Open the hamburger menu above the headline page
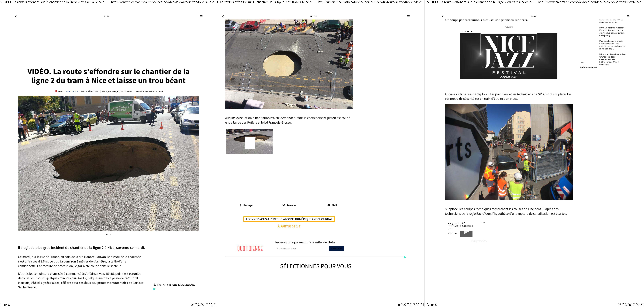Image resolution: width=644 pixels, height=307 pixels. 201,16
